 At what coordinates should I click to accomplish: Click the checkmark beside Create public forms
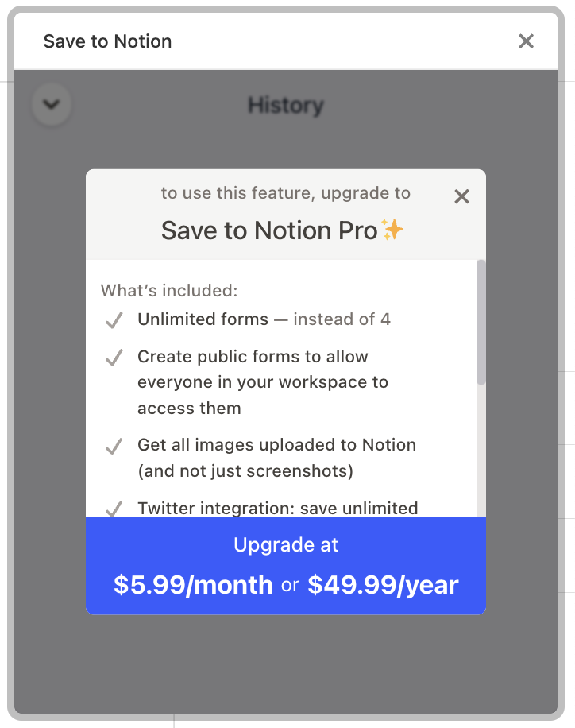coord(114,358)
